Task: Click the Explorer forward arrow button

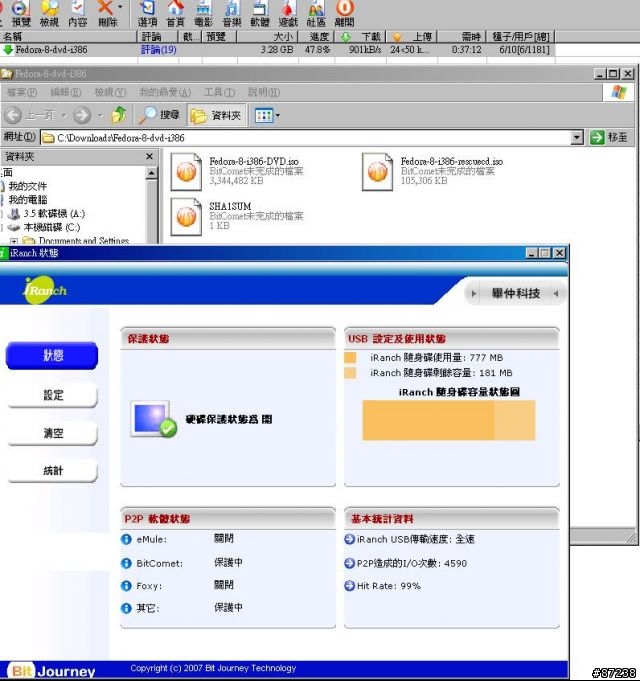Action: (x=82, y=115)
